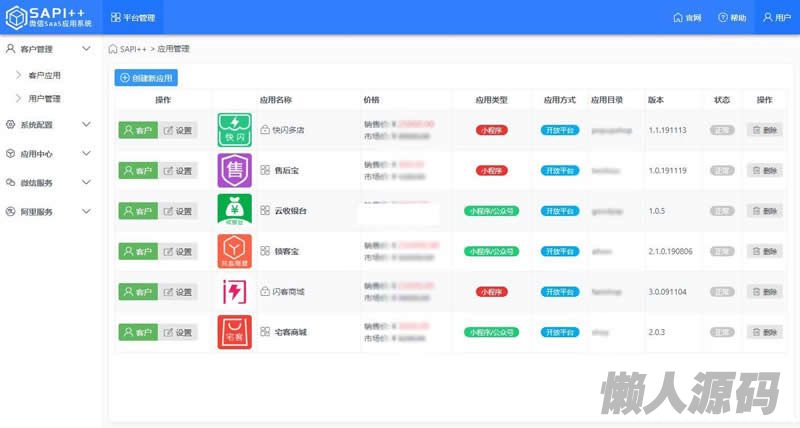Click the grid icon beside 锁客宝
Viewport: 800px width, 428px height.
tap(265, 251)
